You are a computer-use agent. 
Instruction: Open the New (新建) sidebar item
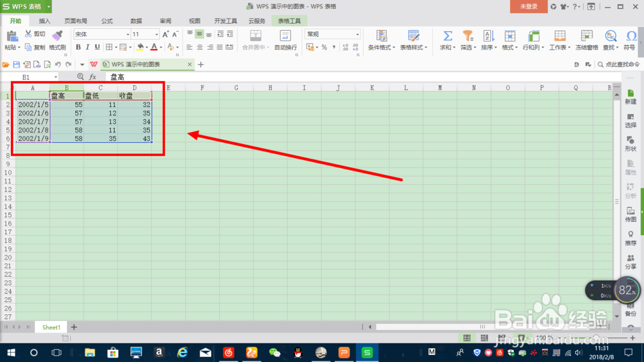coord(630,97)
